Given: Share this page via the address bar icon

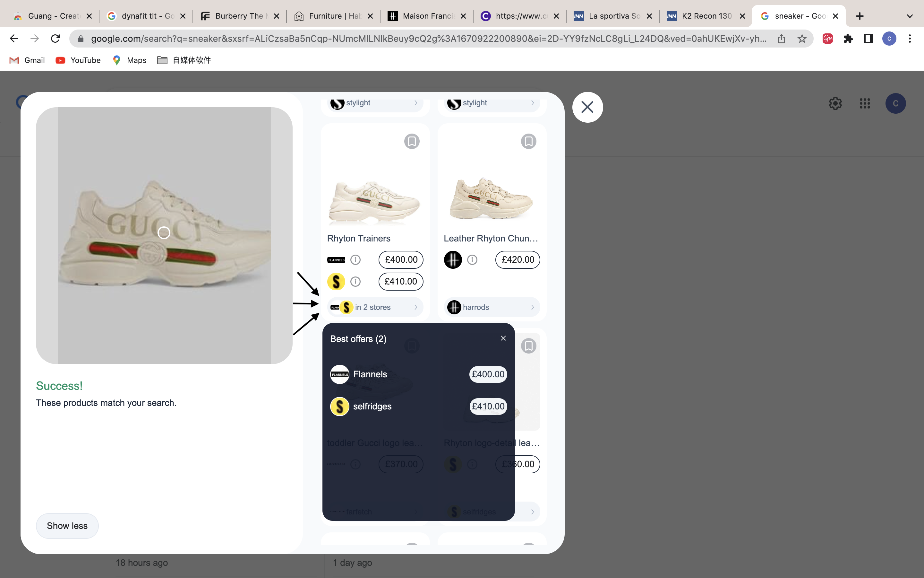Looking at the screenshot, I should point(781,39).
